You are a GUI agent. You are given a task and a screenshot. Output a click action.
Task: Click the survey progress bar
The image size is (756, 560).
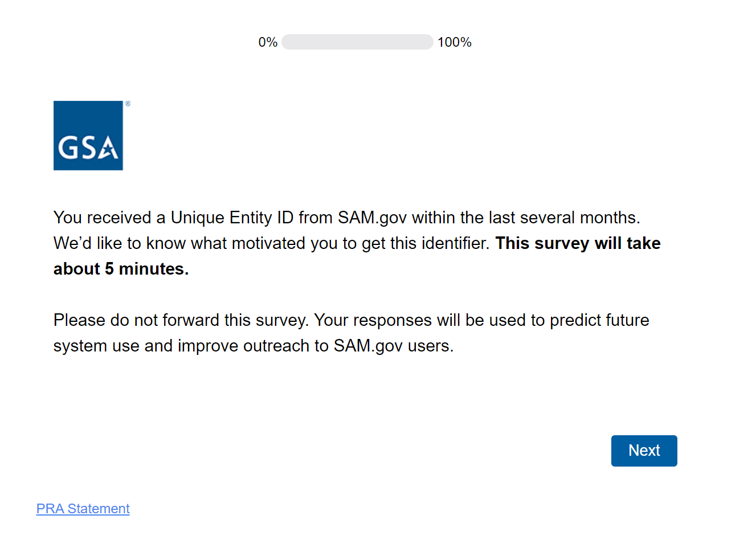[x=357, y=42]
